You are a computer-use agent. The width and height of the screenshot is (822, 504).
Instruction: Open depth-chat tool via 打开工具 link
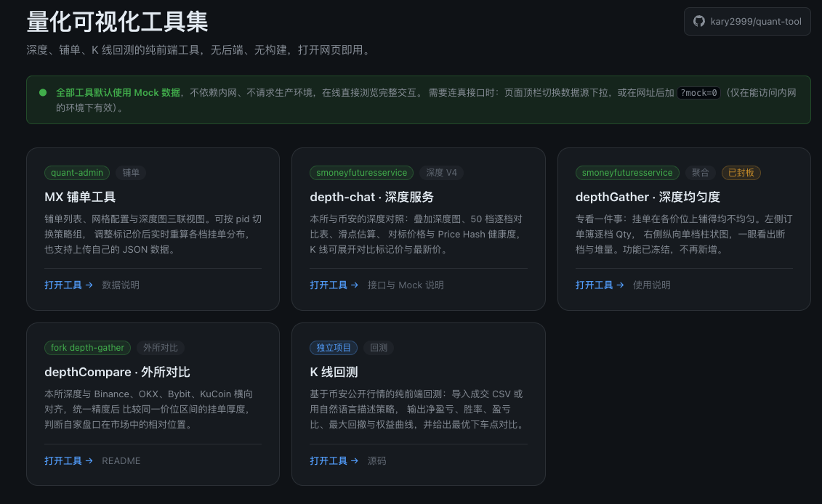pyautogui.click(x=334, y=285)
